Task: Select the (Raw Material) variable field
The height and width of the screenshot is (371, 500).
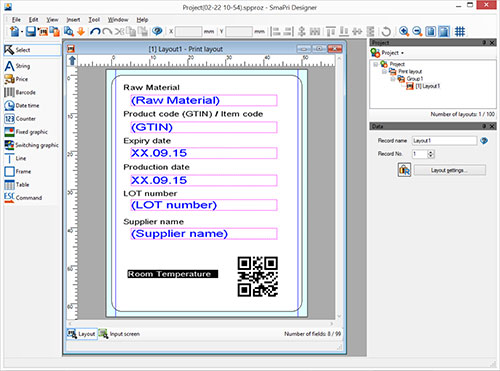Action: (204, 100)
